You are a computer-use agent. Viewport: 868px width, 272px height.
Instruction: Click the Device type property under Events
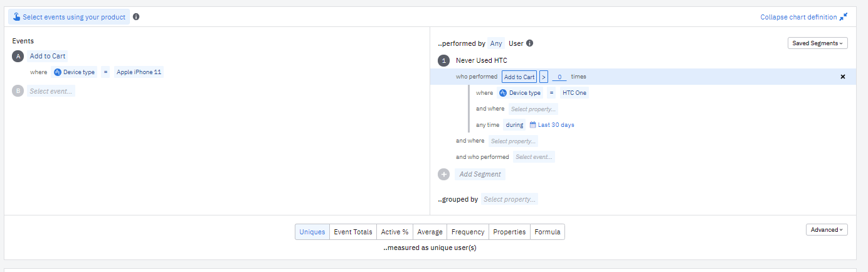click(x=74, y=72)
